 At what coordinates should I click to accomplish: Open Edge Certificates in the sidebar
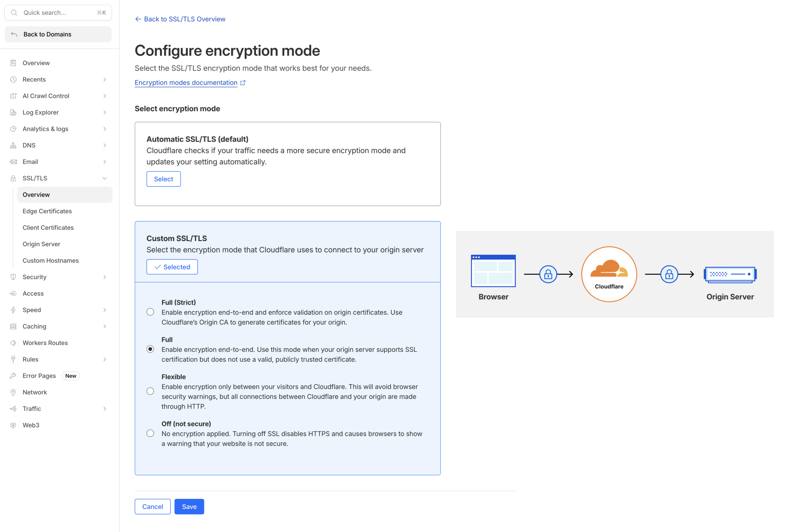tap(47, 211)
